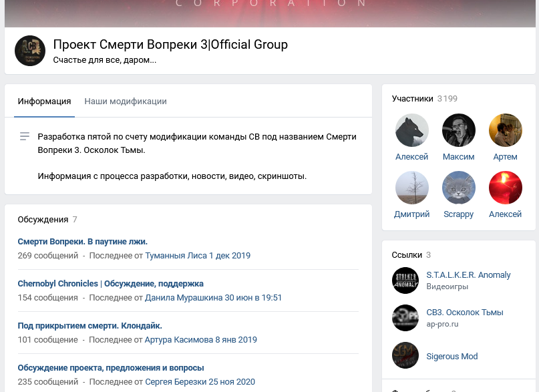This screenshot has width=539, height=392.
Task: Open Дмитрий's profile name link
Action: [x=412, y=214]
